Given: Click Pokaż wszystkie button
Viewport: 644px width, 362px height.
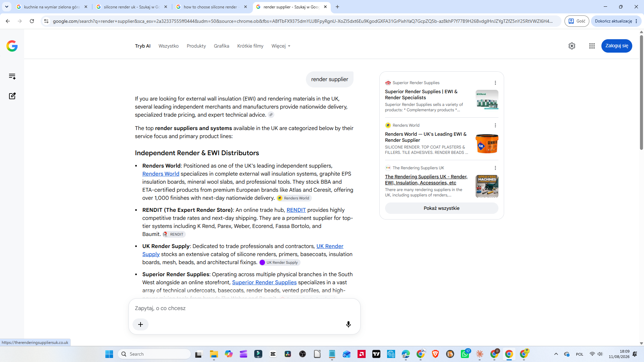Looking at the screenshot, I should coord(441,208).
